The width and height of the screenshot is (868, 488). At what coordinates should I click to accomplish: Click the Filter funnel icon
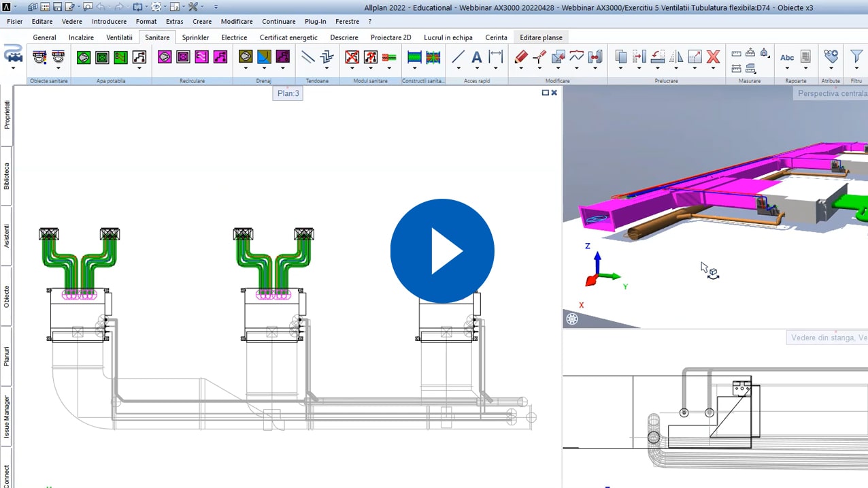(x=856, y=57)
